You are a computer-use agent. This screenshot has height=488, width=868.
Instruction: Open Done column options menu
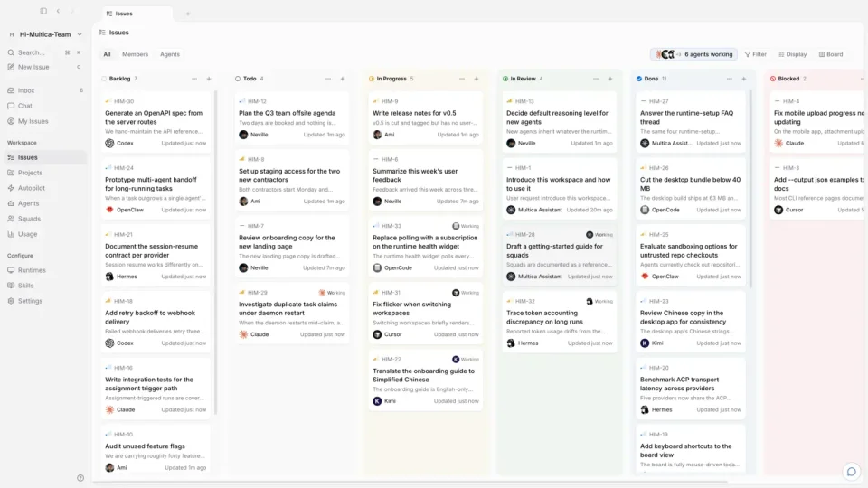[x=730, y=79]
